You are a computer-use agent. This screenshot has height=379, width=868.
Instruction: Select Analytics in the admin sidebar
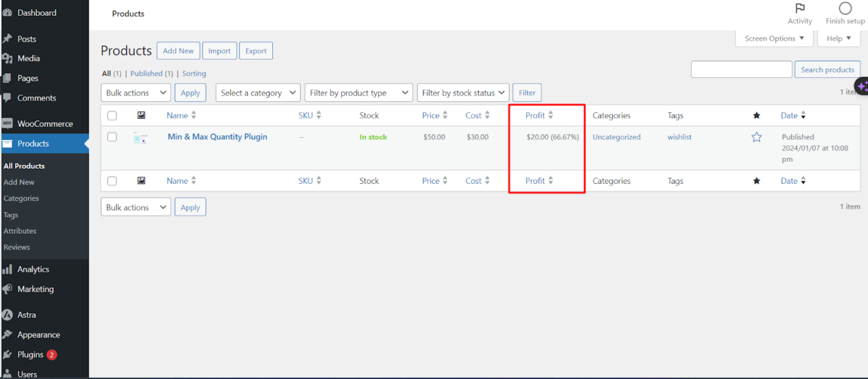pyautogui.click(x=33, y=269)
